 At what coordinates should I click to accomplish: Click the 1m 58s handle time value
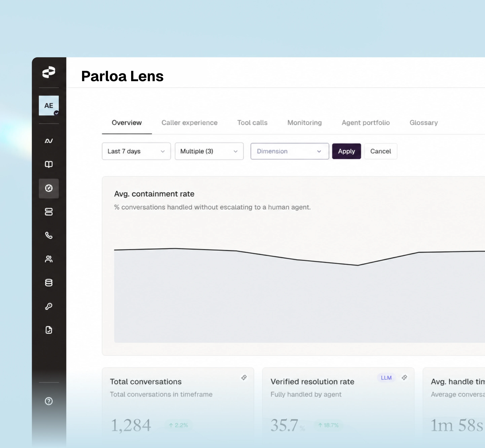coord(457,425)
